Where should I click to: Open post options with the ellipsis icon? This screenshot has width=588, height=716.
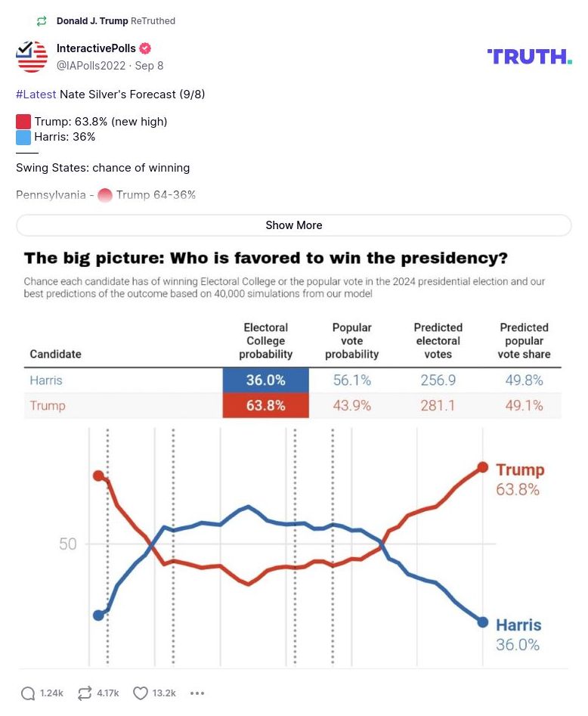click(197, 693)
